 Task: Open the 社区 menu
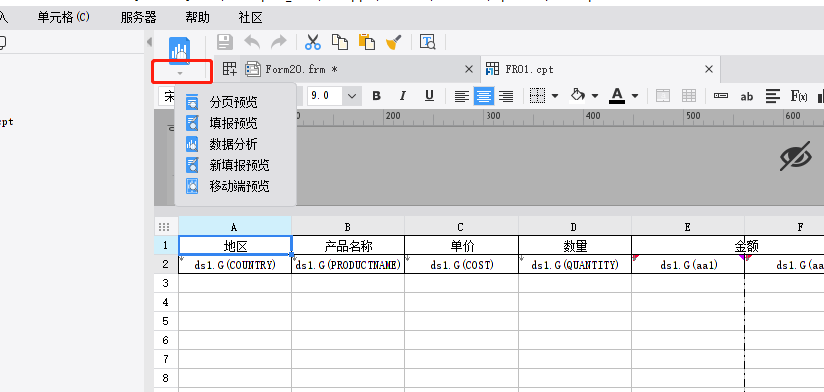tap(251, 18)
